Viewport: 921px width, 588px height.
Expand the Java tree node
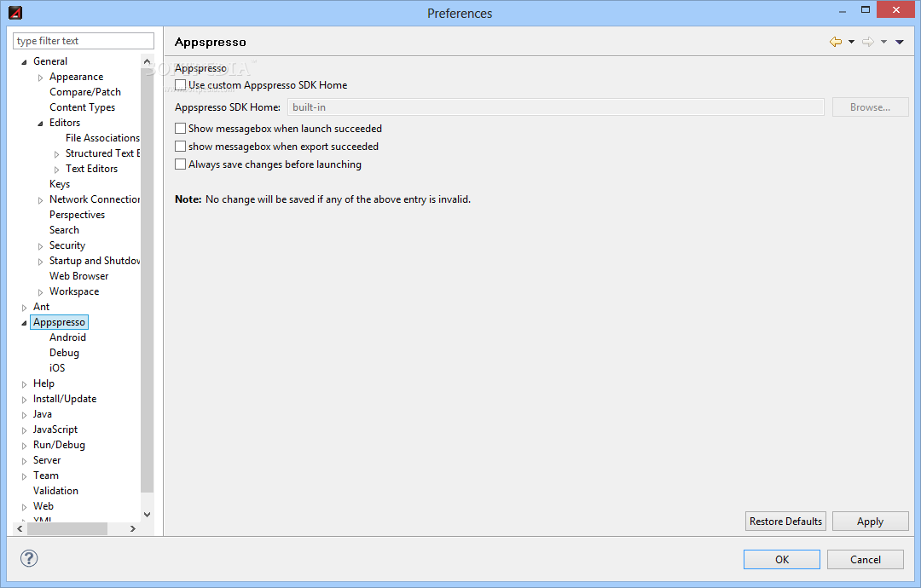coord(24,415)
